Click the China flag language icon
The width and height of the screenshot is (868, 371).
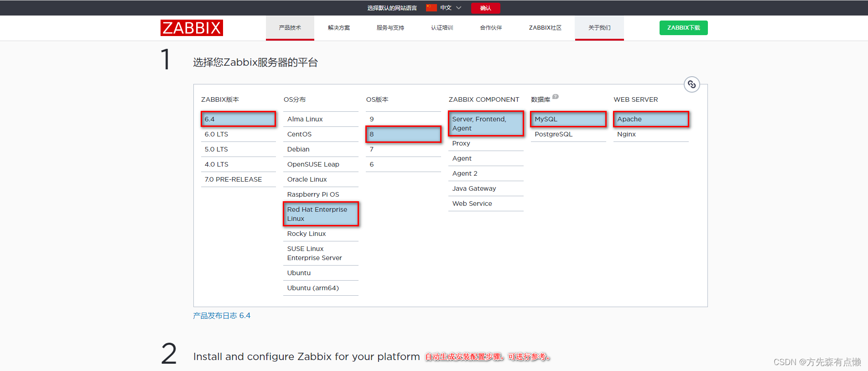point(431,8)
